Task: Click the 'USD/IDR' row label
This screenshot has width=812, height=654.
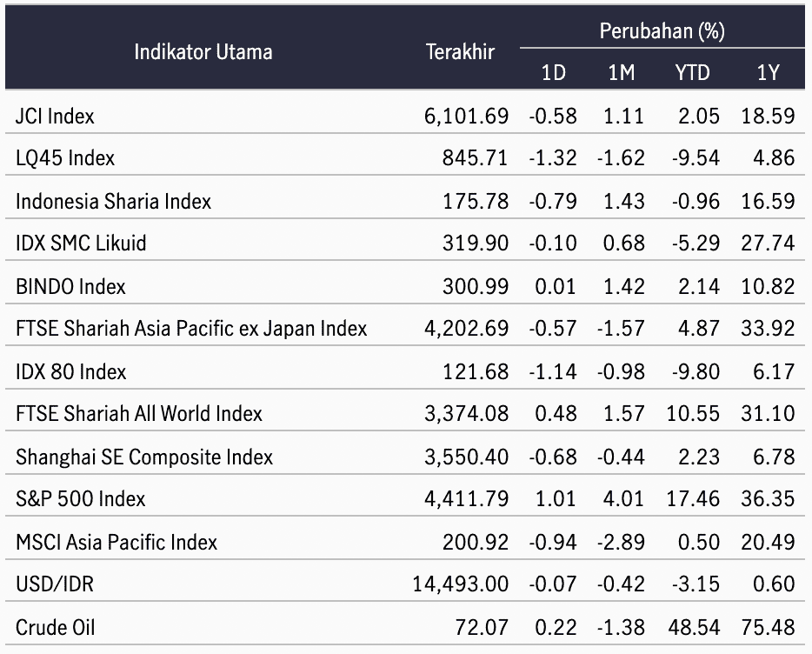Action: click(55, 584)
